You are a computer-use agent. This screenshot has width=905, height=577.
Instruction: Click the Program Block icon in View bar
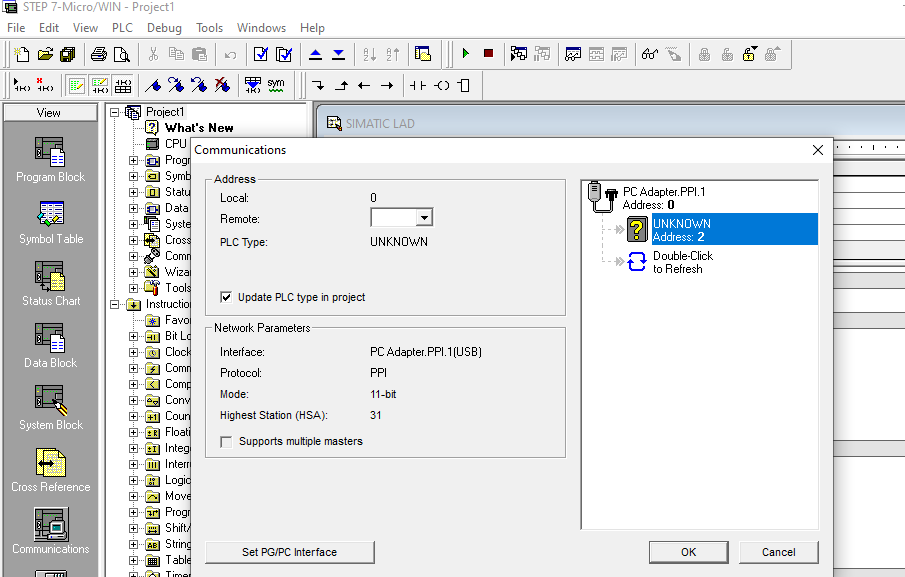tap(50, 153)
